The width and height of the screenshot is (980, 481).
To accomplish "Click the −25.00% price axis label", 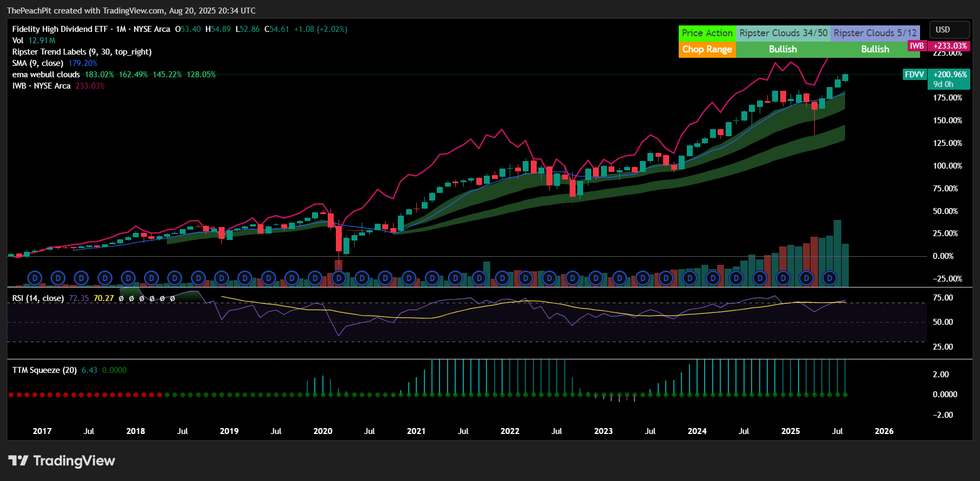I will point(948,279).
